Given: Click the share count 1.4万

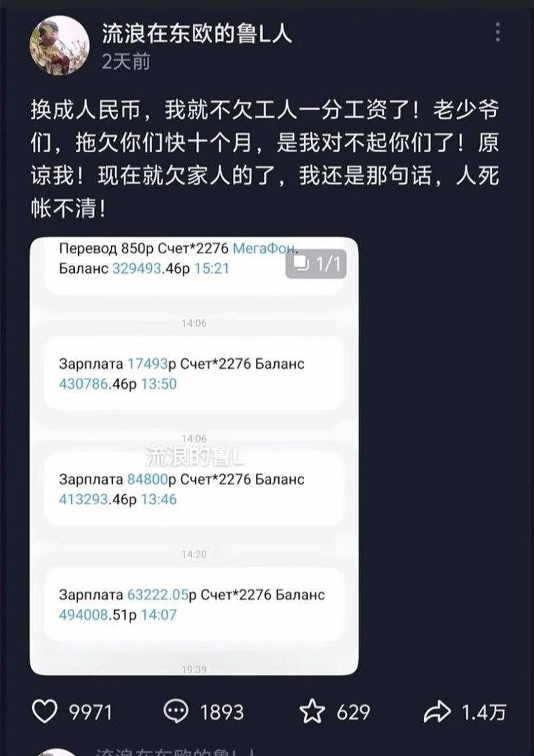Looking at the screenshot, I should coord(484,712).
